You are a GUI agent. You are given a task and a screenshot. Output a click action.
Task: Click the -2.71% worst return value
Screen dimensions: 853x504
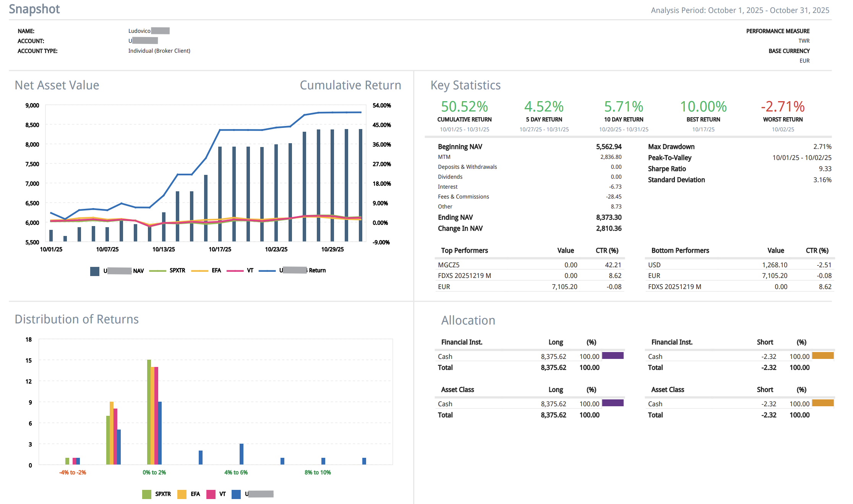click(783, 107)
